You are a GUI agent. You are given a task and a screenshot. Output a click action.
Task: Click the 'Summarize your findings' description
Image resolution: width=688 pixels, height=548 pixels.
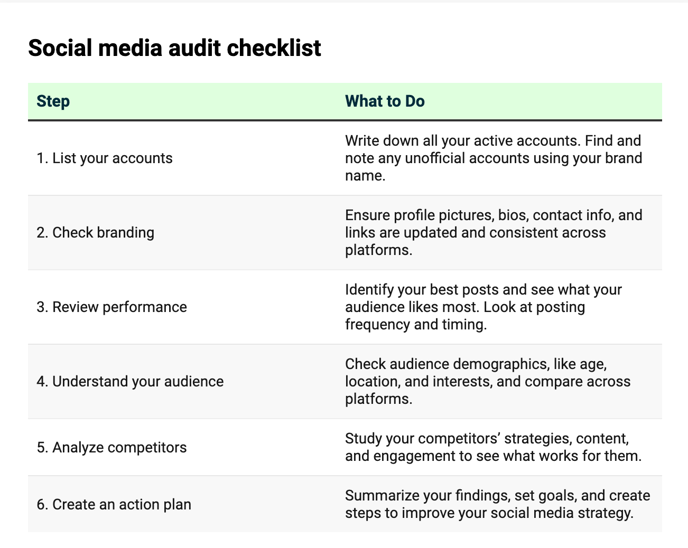[498, 504]
